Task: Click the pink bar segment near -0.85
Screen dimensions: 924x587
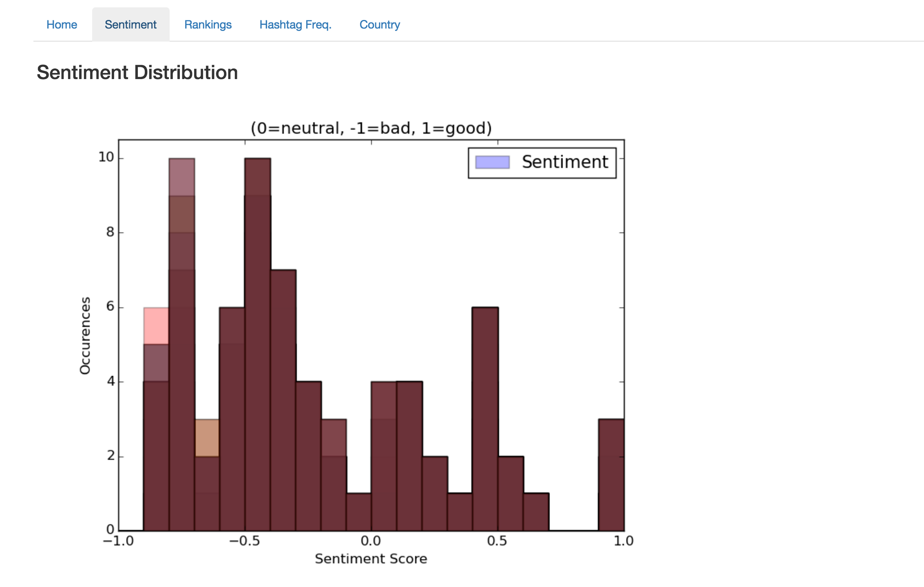Action: 156,325
